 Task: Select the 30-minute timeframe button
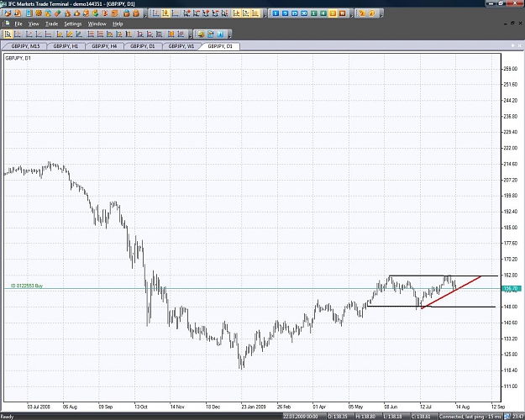click(x=304, y=13)
